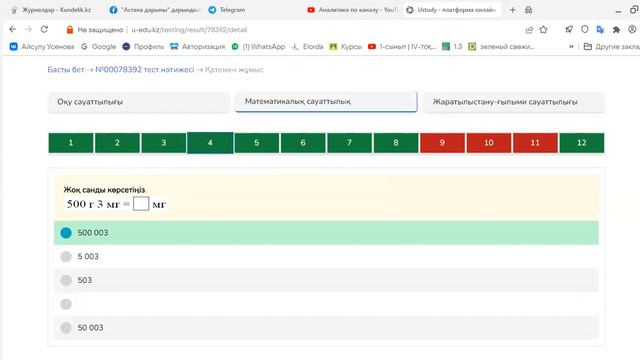Open incorrect question 9

pyautogui.click(x=442, y=143)
